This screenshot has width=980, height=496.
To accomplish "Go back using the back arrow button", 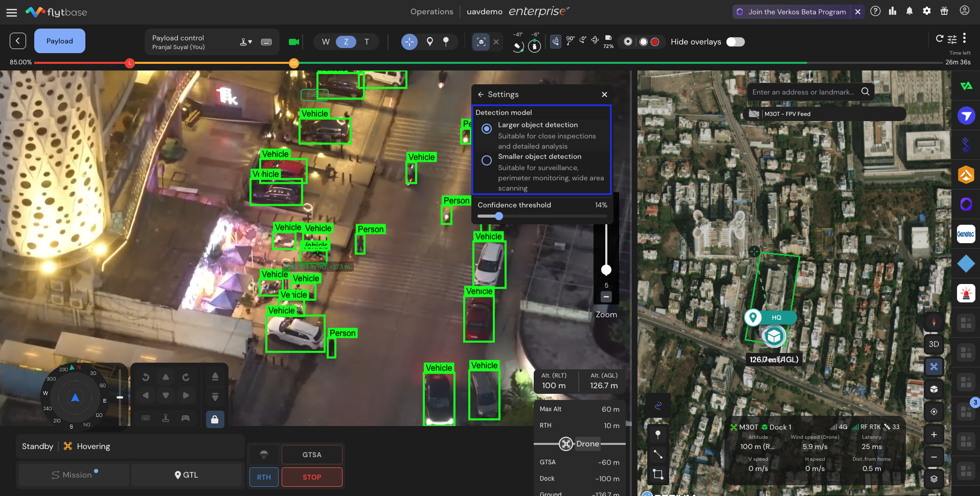I will point(18,41).
